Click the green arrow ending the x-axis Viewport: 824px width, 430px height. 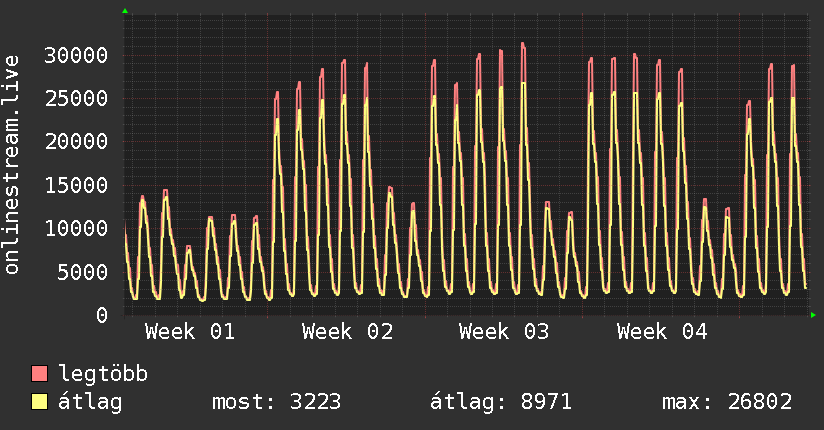[814, 315]
